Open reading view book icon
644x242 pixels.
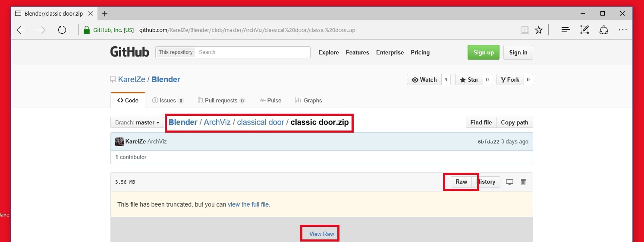525,30
